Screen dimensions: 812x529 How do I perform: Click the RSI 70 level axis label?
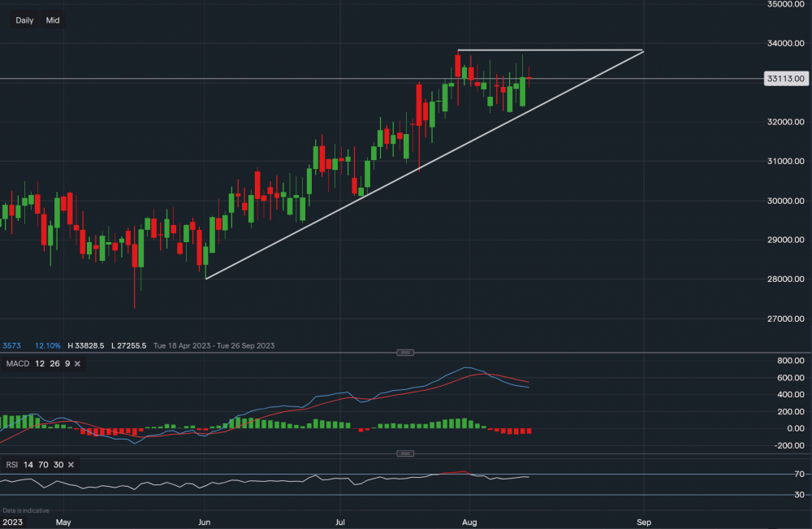click(777, 474)
